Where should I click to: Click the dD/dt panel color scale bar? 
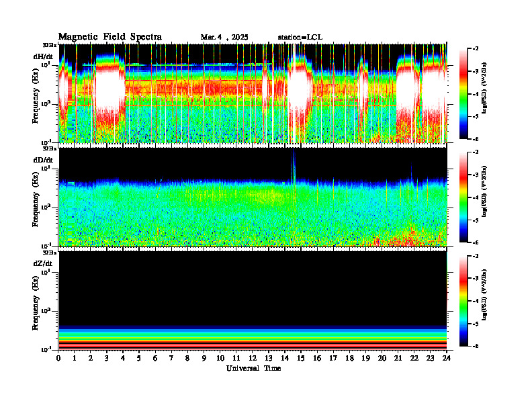click(463, 197)
